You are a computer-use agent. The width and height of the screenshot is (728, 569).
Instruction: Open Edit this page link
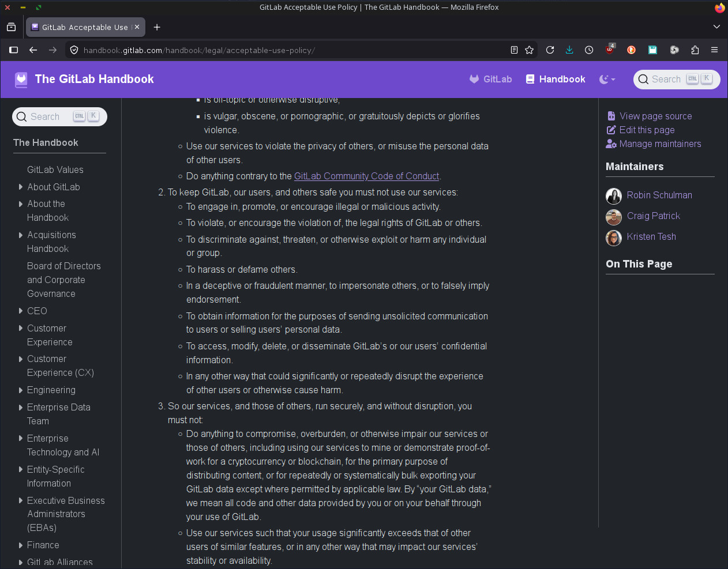(641, 130)
